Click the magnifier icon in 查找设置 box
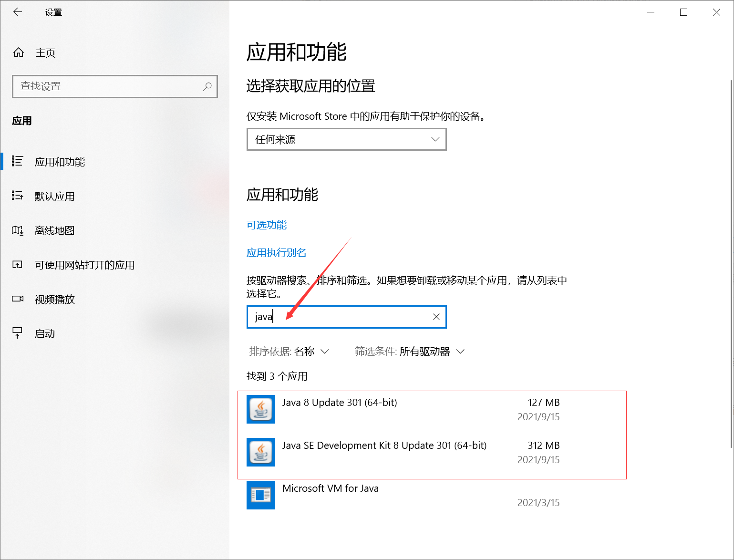The image size is (734, 560). 207,86
